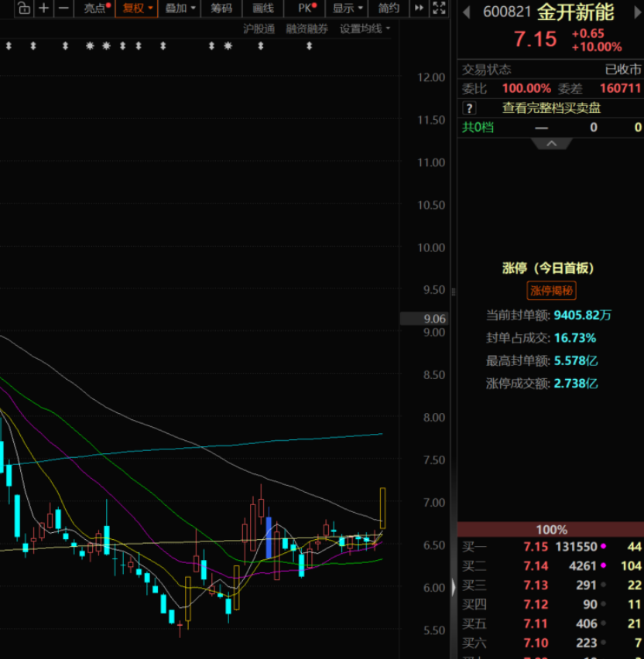Click the stock code 600821

point(507,12)
